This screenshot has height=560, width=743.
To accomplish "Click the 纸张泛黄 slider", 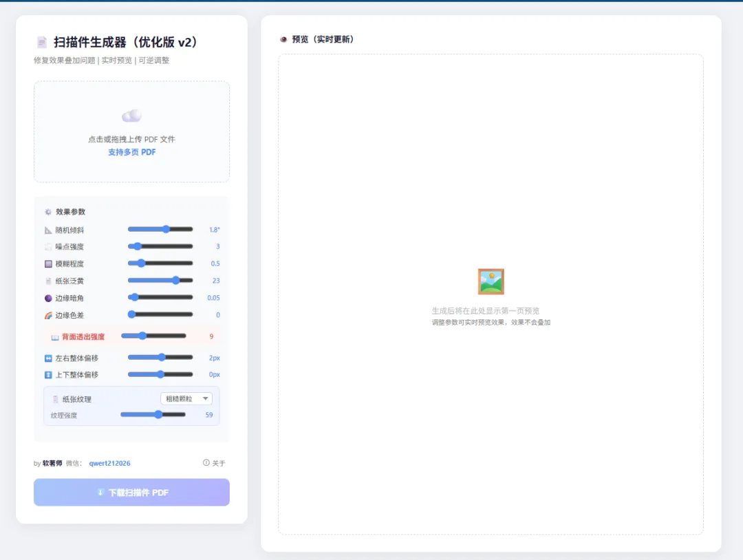I will [160, 281].
